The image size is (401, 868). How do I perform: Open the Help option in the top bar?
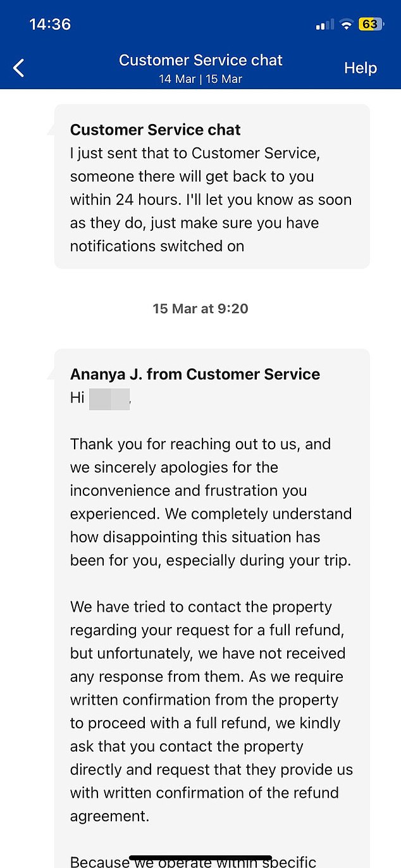[x=361, y=68]
